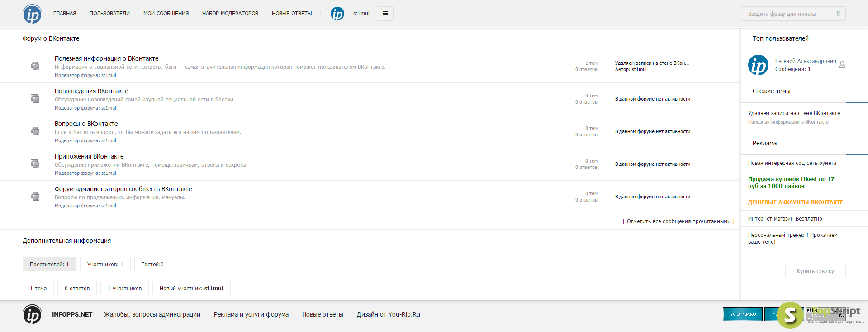
Task: Click Новый участник: st1mul box
Action: click(191, 288)
